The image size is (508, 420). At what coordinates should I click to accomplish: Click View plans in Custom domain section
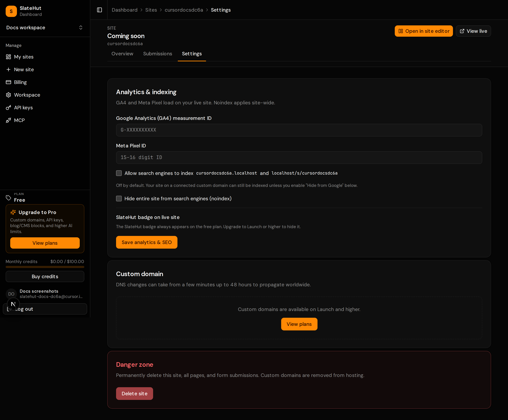[x=299, y=324]
